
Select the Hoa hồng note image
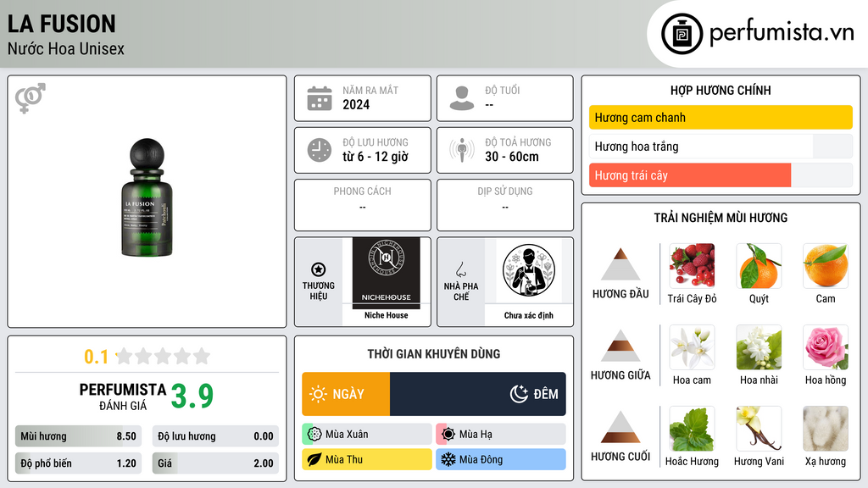pos(826,347)
